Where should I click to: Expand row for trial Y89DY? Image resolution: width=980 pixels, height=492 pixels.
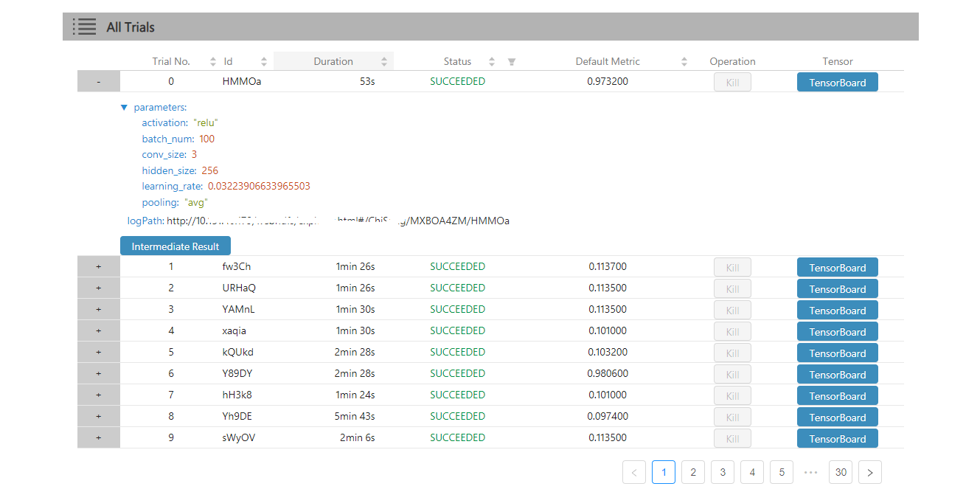click(x=99, y=373)
